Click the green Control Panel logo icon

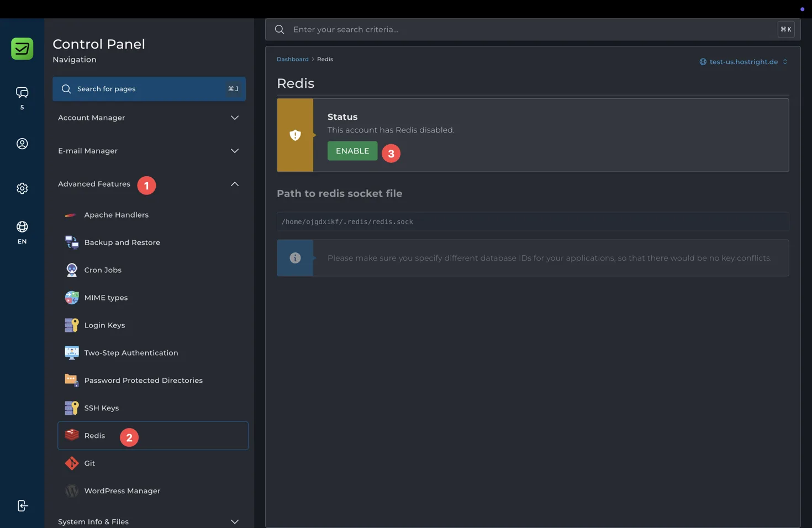point(22,49)
